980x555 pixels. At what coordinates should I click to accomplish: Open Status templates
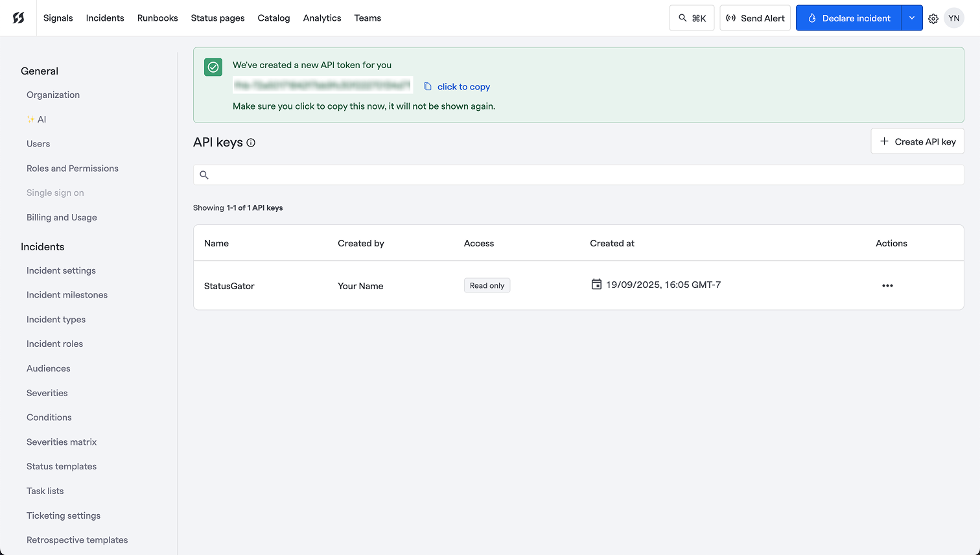point(62,466)
